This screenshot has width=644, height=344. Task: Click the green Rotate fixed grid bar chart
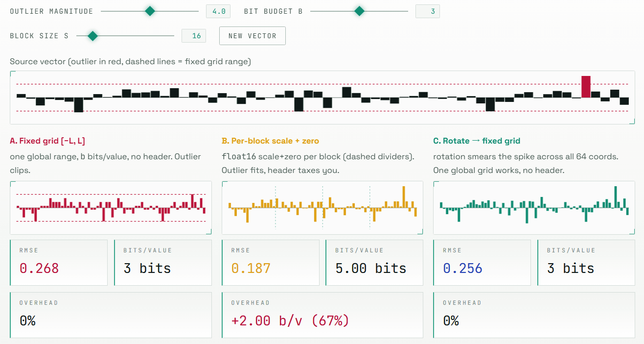click(x=534, y=208)
